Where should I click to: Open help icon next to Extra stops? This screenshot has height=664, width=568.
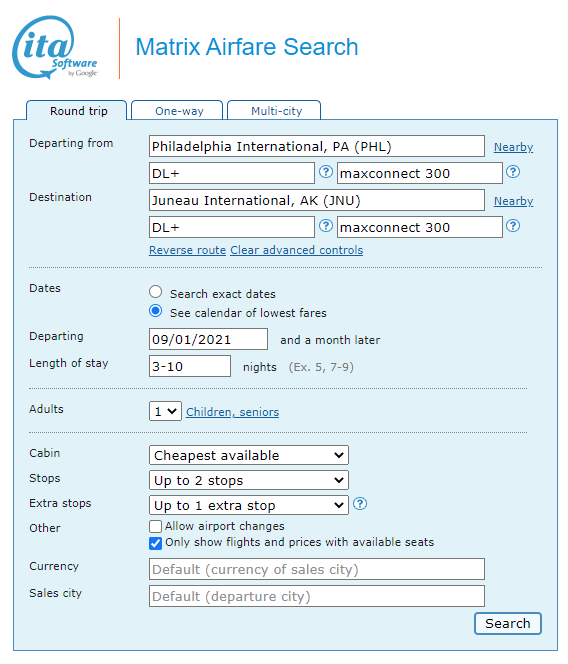tap(360, 504)
